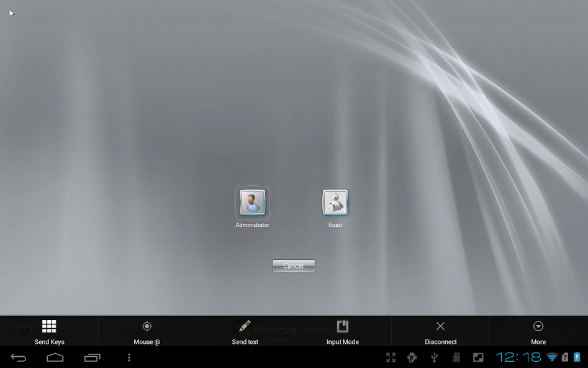Open the overflow menu with three dots

pos(129,357)
